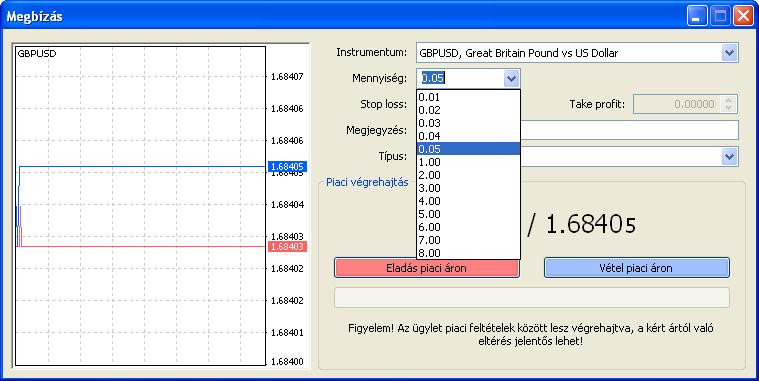
Task: Click the Take profit value field
Action: coord(677,104)
